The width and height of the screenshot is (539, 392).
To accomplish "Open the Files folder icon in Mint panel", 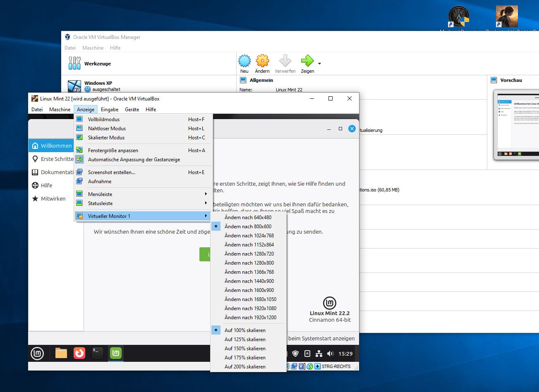I will click(61, 353).
